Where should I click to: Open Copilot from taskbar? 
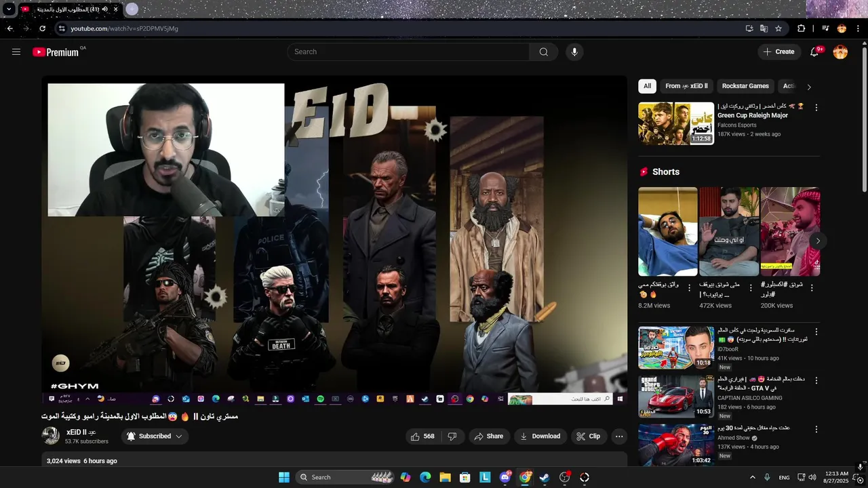(x=406, y=477)
